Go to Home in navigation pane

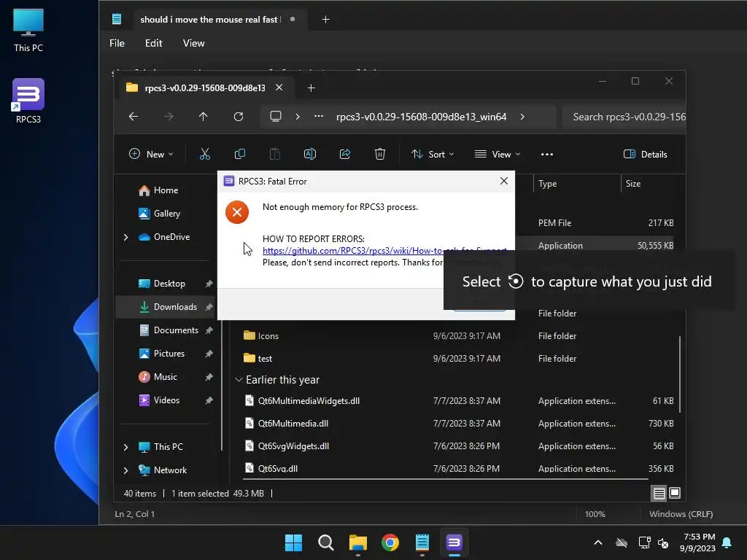click(x=158, y=190)
